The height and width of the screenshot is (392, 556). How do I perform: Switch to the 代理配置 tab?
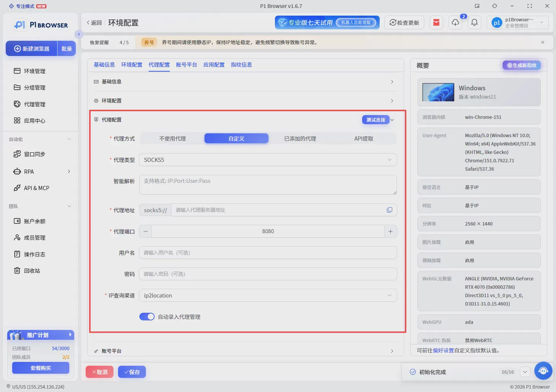pos(159,65)
